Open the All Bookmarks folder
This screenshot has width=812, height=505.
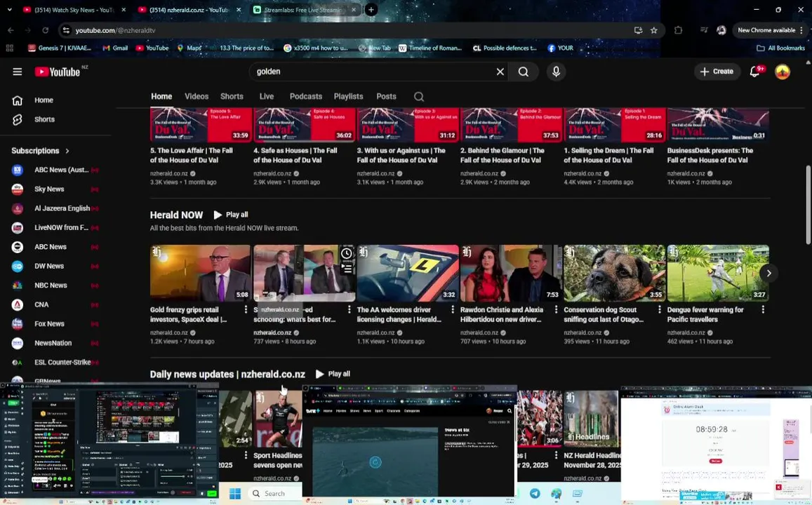pos(781,48)
